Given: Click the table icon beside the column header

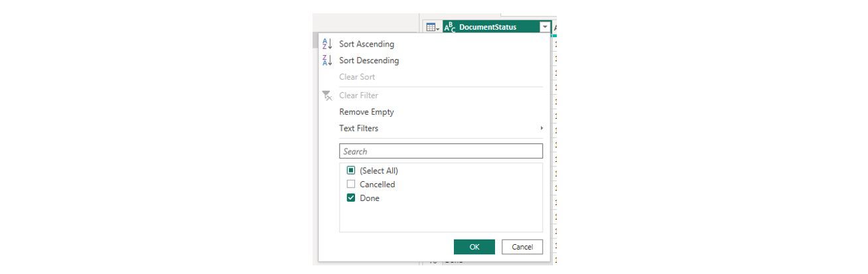Looking at the screenshot, I should click(432, 27).
